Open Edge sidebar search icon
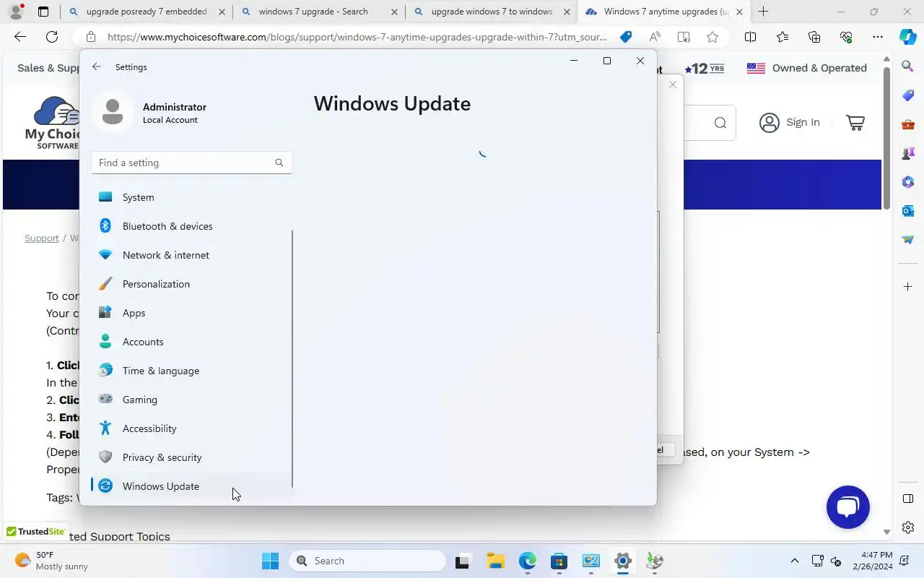924x578 pixels. pyautogui.click(x=908, y=66)
